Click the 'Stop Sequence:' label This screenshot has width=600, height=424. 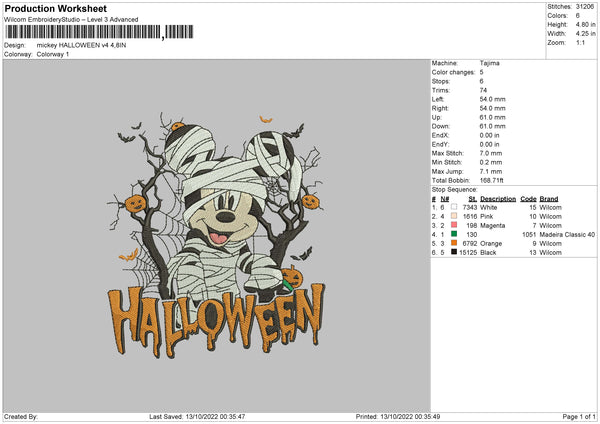(455, 190)
